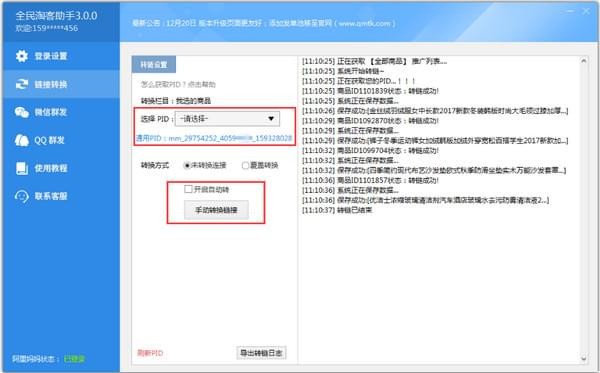This screenshot has width=600, height=373.
Task: Click log line 正在获取【全部商品】推广列表
Action: click(x=374, y=61)
